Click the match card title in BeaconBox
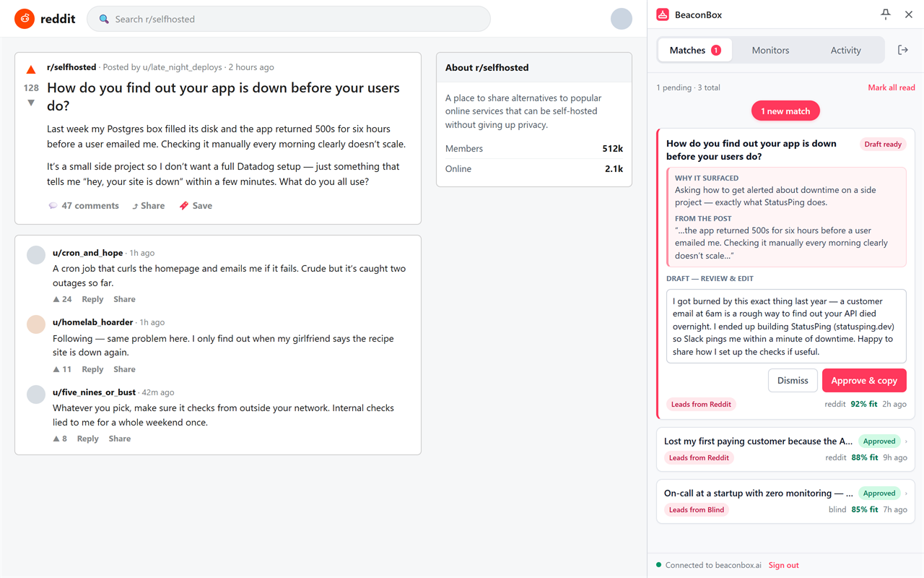The image size is (924, 578). click(x=751, y=150)
